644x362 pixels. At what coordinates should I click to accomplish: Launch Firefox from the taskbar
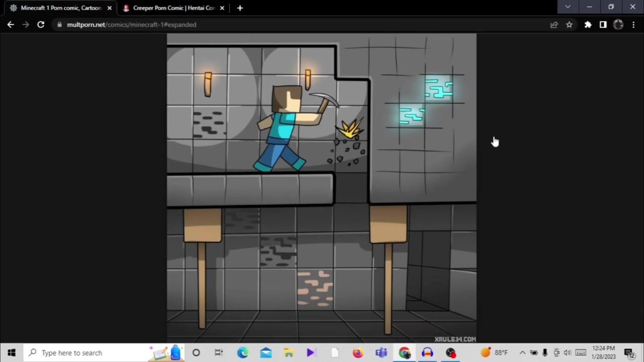(358, 352)
